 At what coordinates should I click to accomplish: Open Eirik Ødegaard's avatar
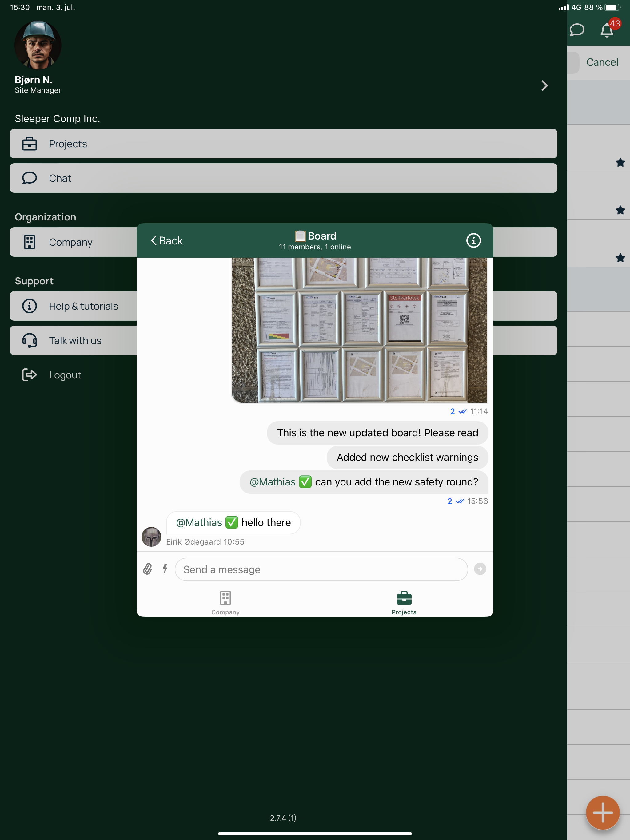(x=151, y=537)
